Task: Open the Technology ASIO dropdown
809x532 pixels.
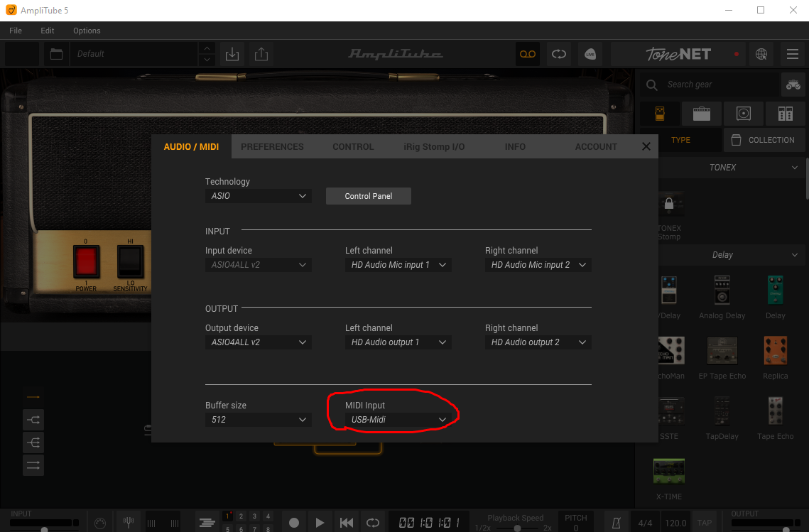Action: click(x=258, y=196)
